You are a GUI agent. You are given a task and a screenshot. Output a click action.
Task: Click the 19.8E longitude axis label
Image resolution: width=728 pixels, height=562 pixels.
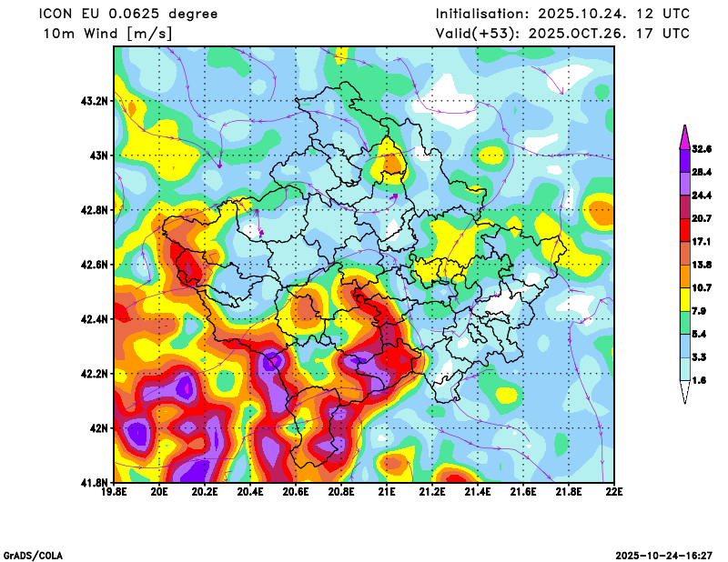click(x=115, y=493)
